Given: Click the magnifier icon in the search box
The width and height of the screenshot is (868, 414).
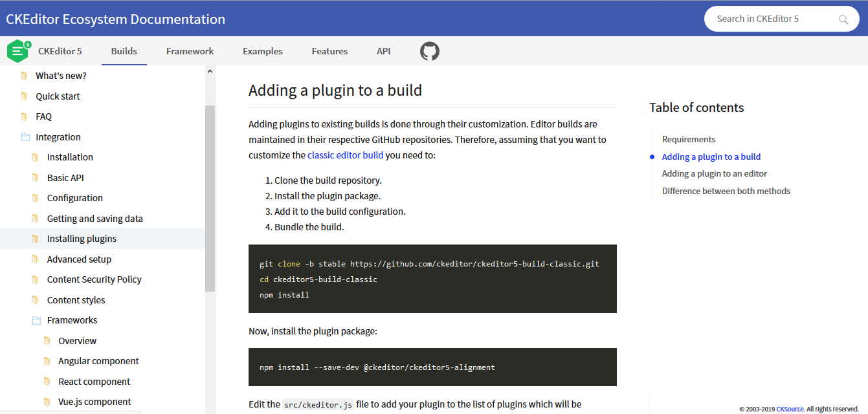Looking at the screenshot, I should pyautogui.click(x=843, y=19).
